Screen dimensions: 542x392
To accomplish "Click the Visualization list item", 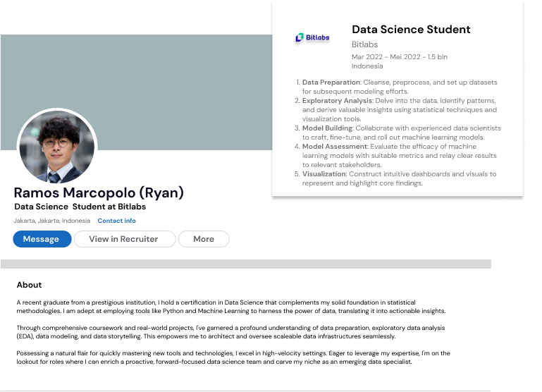I will click(x=398, y=178).
